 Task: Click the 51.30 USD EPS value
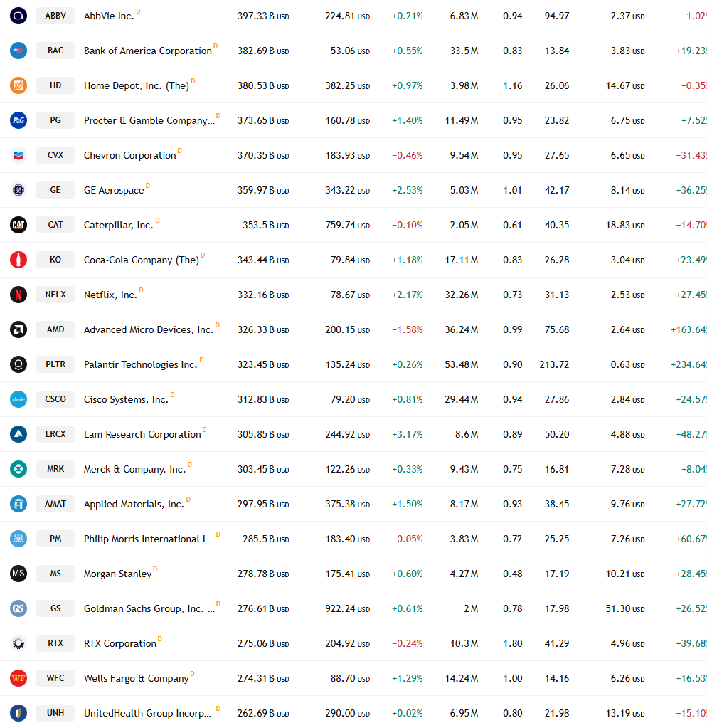pos(625,608)
